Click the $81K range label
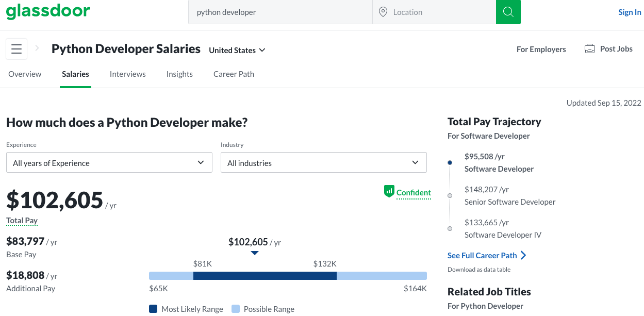This screenshot has width=644, height=316. 203,263
